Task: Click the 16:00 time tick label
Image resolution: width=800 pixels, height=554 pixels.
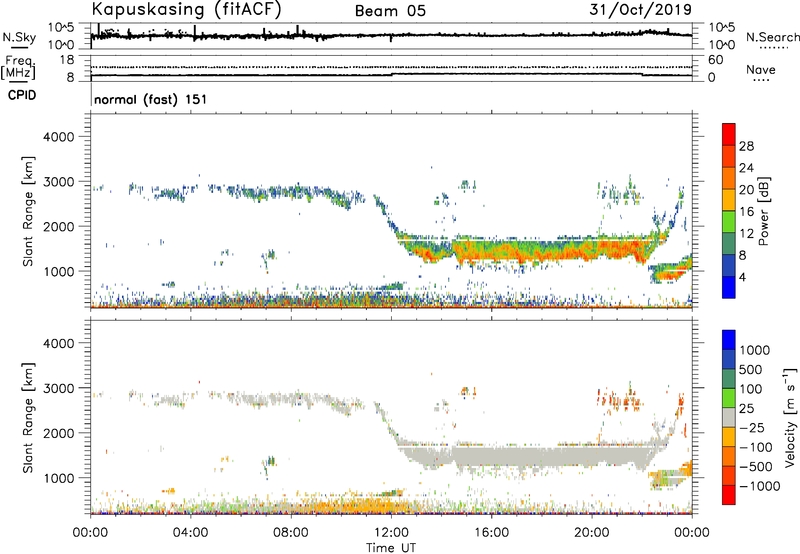Action: (x=491, y=533)
